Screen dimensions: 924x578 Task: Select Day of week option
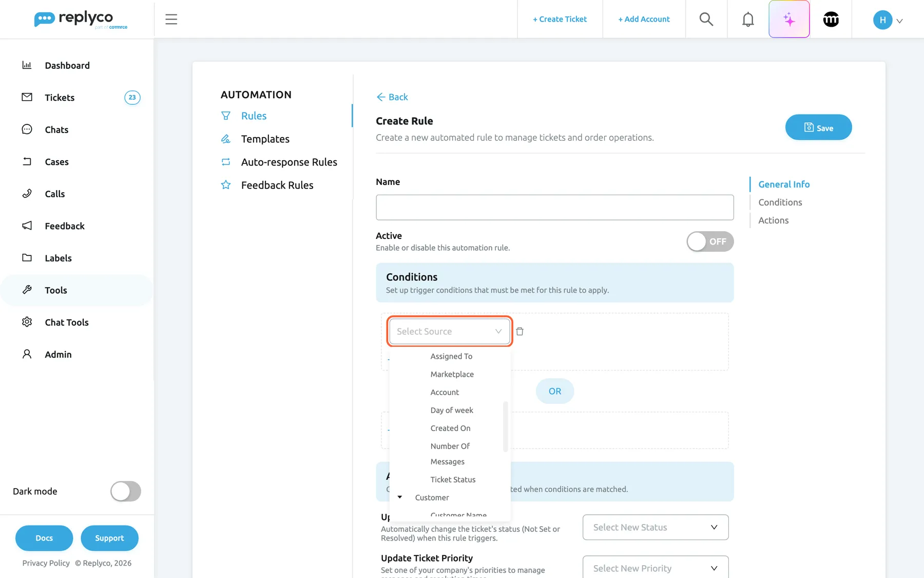point(452,410)
